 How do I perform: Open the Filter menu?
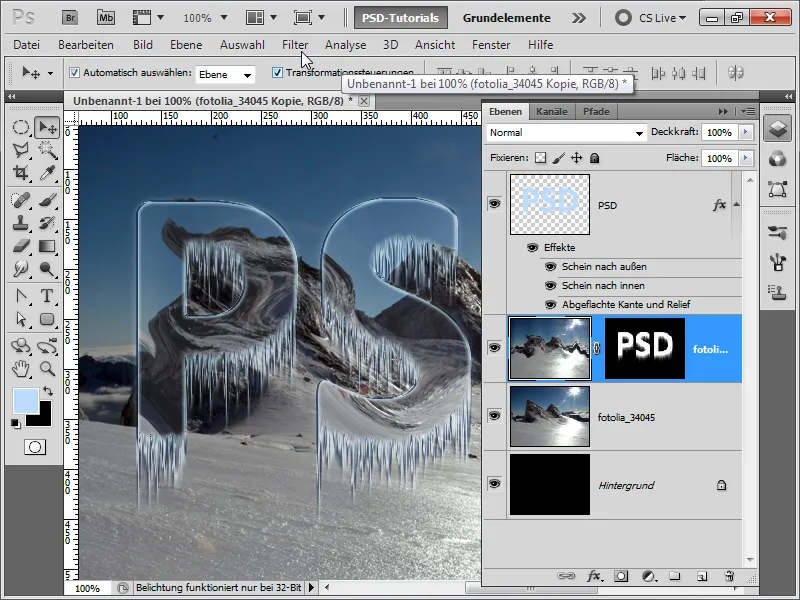tap(295, 45)
